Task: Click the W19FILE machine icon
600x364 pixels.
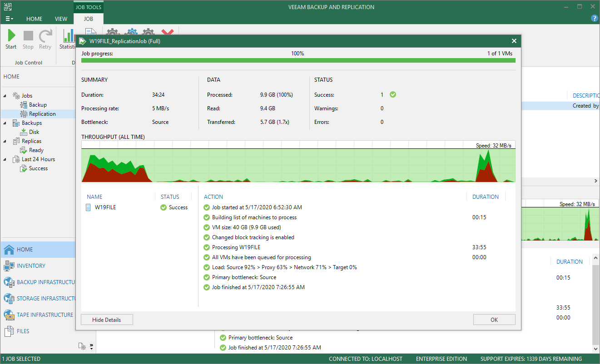Action: pos(89,207)
